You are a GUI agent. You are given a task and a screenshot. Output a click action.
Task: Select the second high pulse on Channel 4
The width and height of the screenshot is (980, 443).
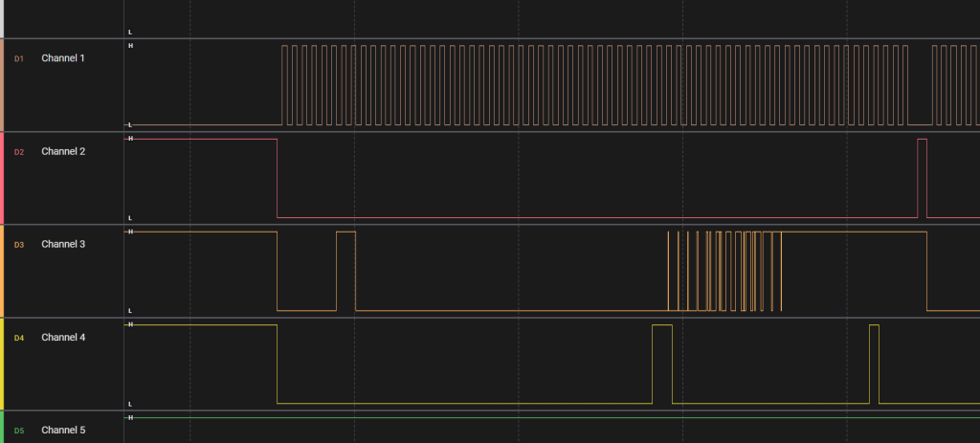tap(874, 364)
